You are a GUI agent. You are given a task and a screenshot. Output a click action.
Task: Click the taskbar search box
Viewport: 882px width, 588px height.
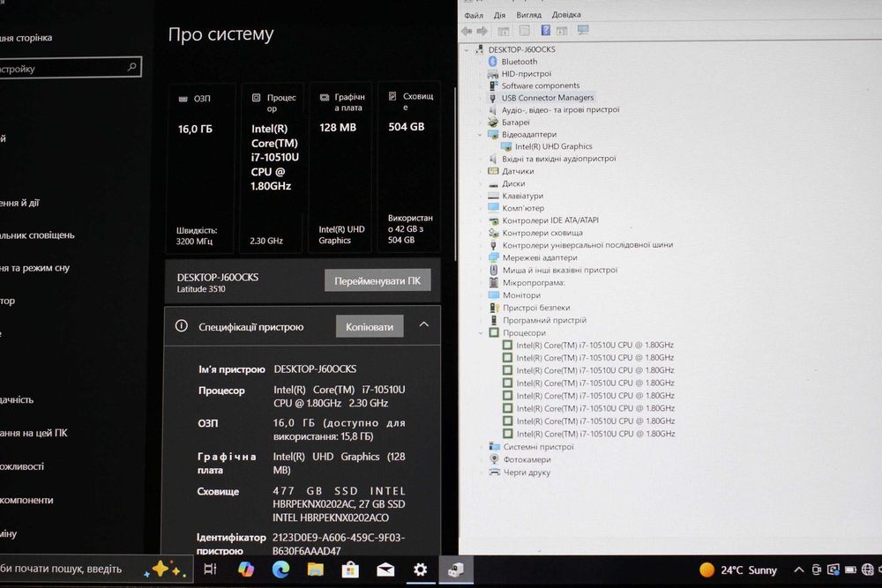pos(95,569)
